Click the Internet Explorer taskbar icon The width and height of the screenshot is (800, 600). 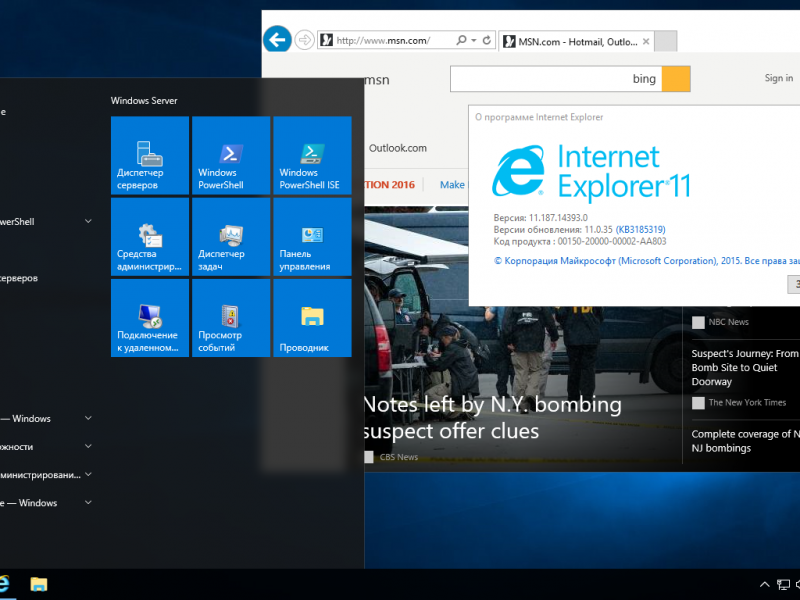coord(4,584)
